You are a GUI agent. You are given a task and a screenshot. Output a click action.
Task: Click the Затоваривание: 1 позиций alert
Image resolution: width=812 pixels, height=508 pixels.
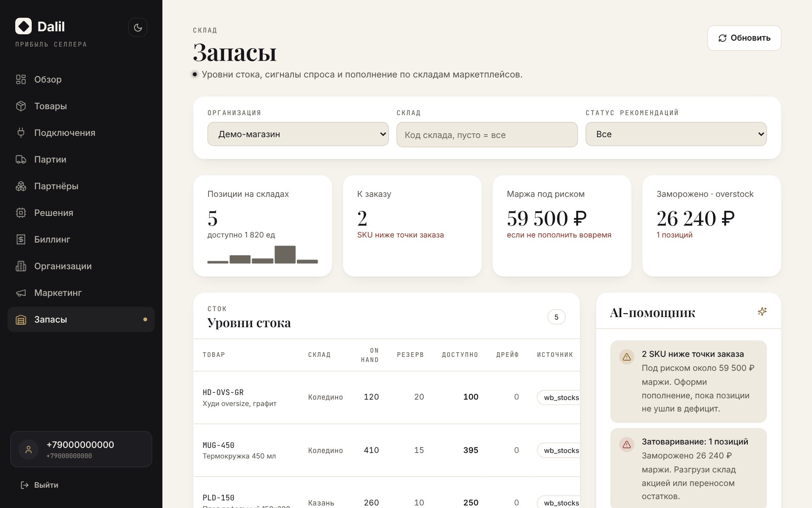pos(689,468)
